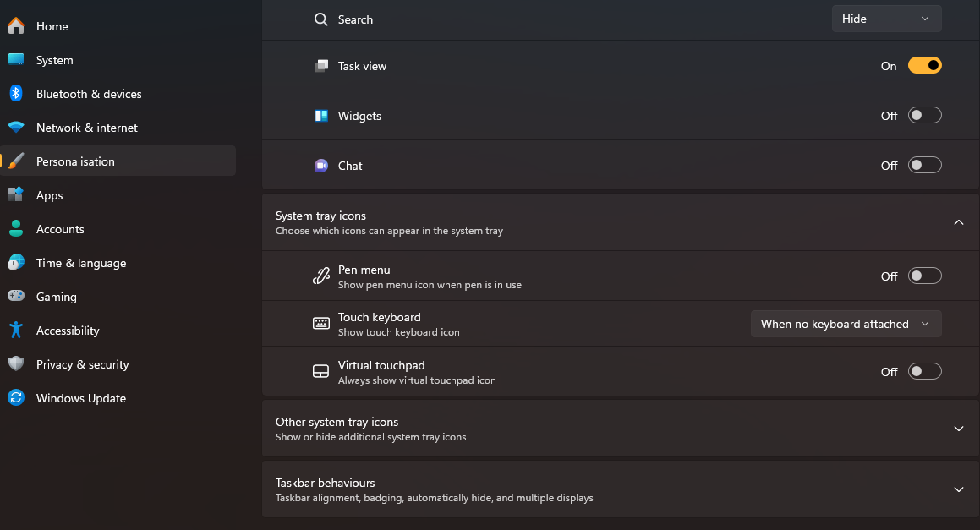The height and width of the screenshot is (530, 980).
Task: Expand the Taskbar behaviours section
Action: click(x=958, y=489)
